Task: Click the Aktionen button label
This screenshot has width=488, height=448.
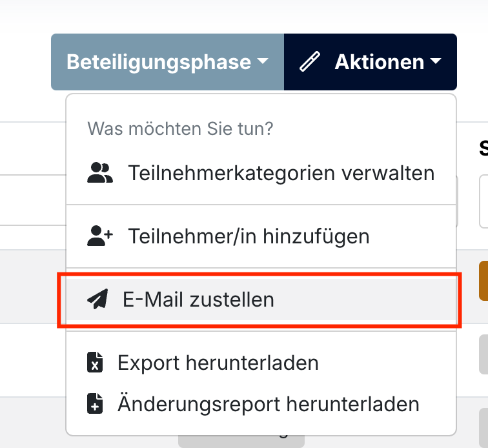Action: 380,62
